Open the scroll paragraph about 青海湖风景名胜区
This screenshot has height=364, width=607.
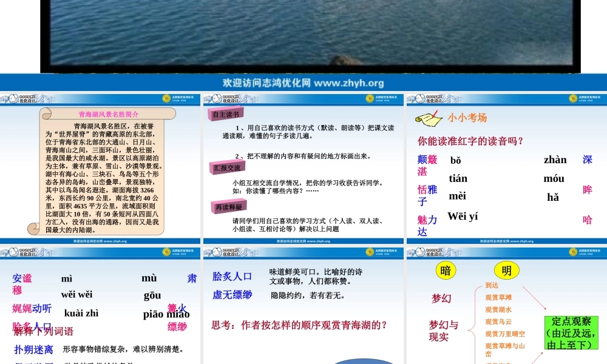point(104,178)
